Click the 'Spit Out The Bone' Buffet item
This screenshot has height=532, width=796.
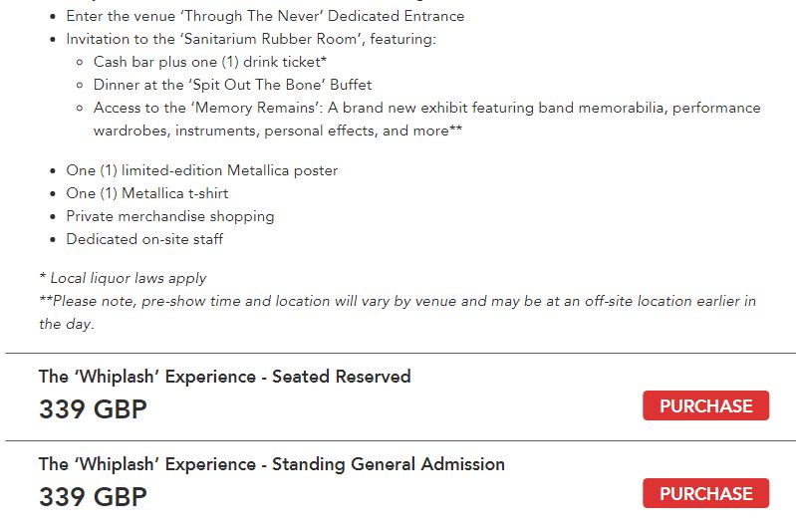(x=232, y=85)
